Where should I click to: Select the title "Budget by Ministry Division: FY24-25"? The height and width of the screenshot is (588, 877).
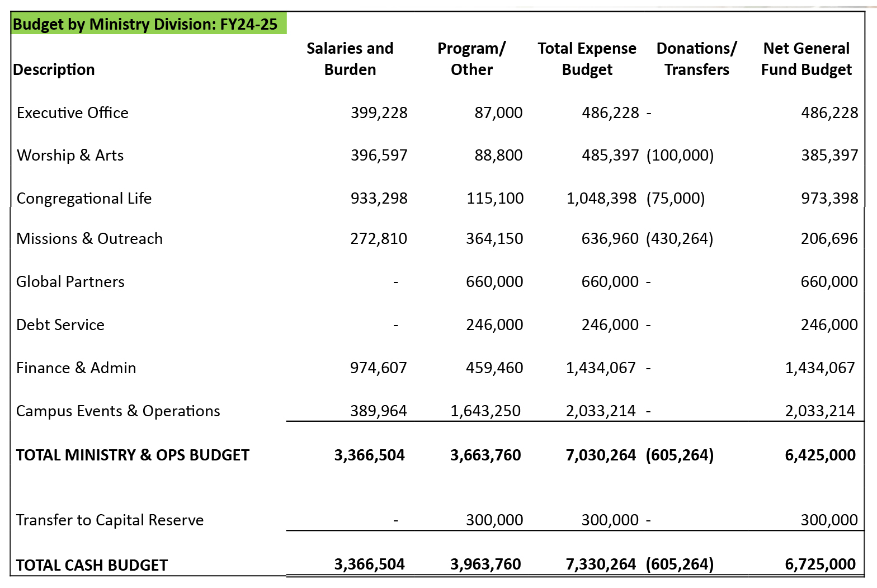coord(145,25)
